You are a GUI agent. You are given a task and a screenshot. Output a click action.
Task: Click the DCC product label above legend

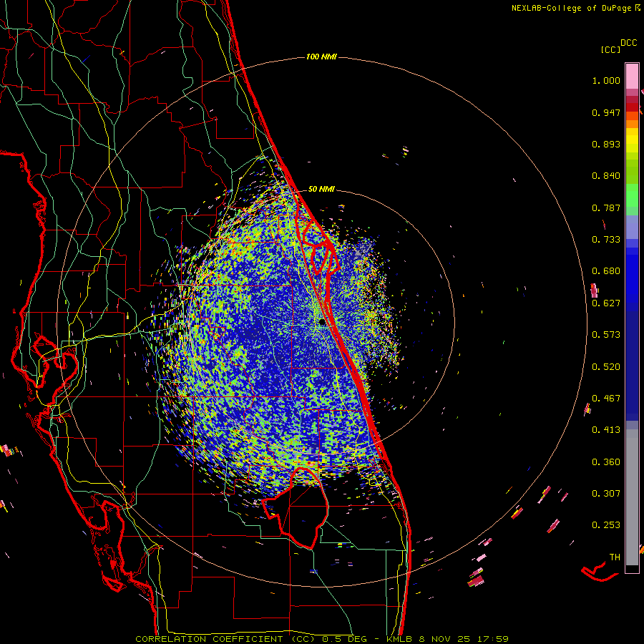(628, 43)
